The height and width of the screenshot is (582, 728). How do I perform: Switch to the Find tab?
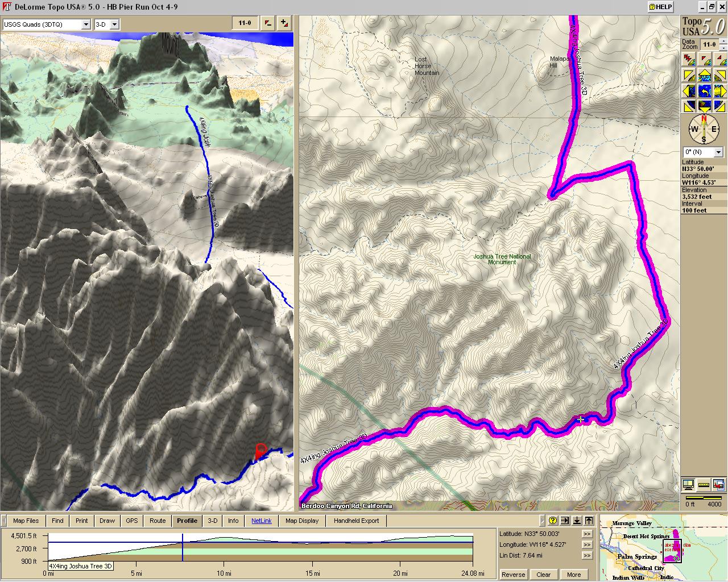coord(57,521)
